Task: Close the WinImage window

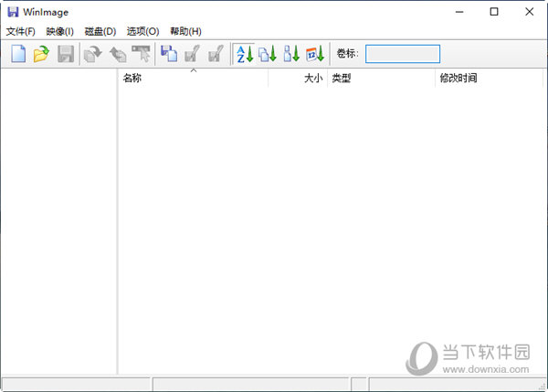Action: coord(529,12)
